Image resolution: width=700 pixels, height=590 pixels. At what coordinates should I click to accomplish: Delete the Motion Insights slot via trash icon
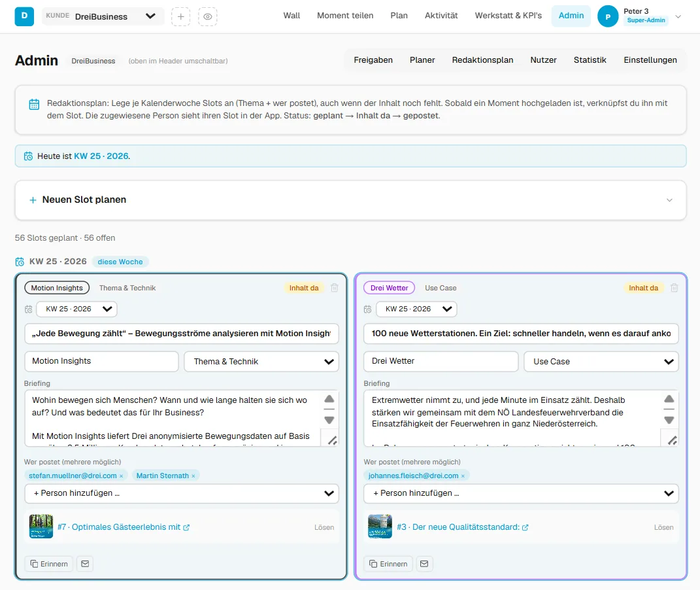[x=335, y=288]
